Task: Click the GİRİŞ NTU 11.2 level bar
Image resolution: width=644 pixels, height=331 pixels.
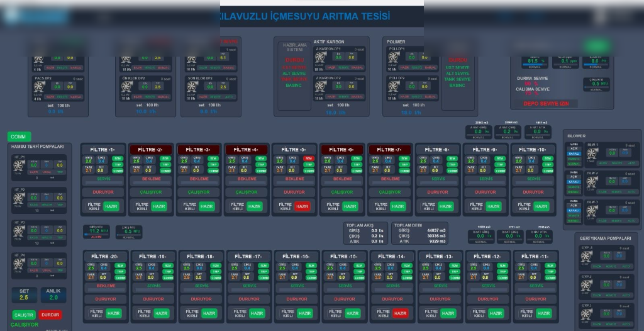Action: tap(96, 234)
